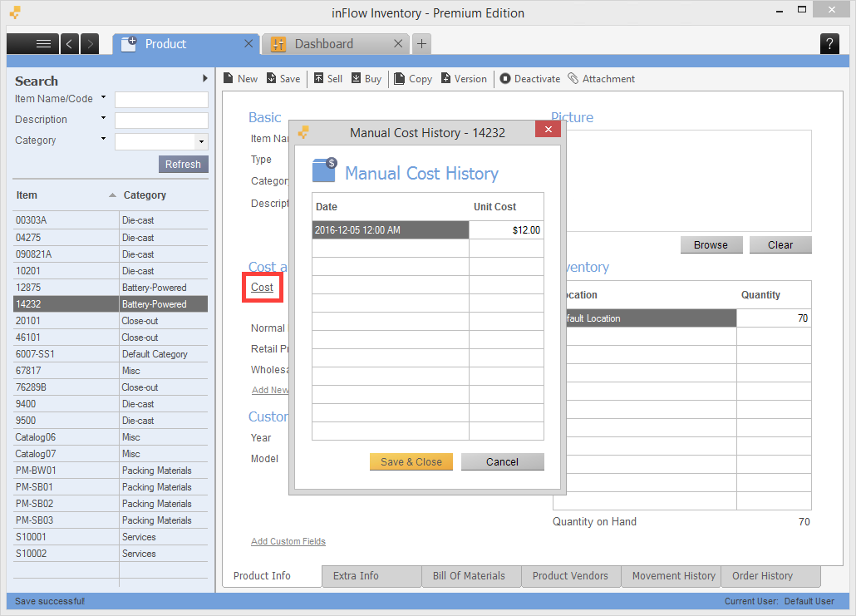Click the Refresh search button
Viewport: 856px width, 616px height.
(184, 164)
